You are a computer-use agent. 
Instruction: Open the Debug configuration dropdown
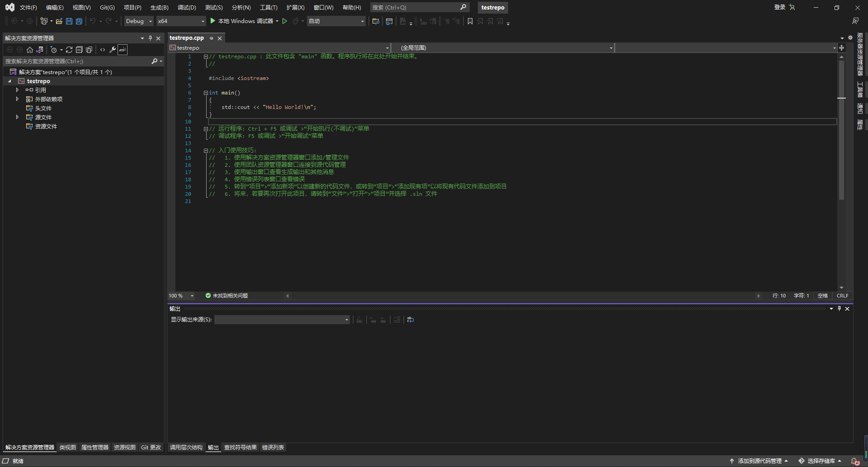[x=139, y=21]
